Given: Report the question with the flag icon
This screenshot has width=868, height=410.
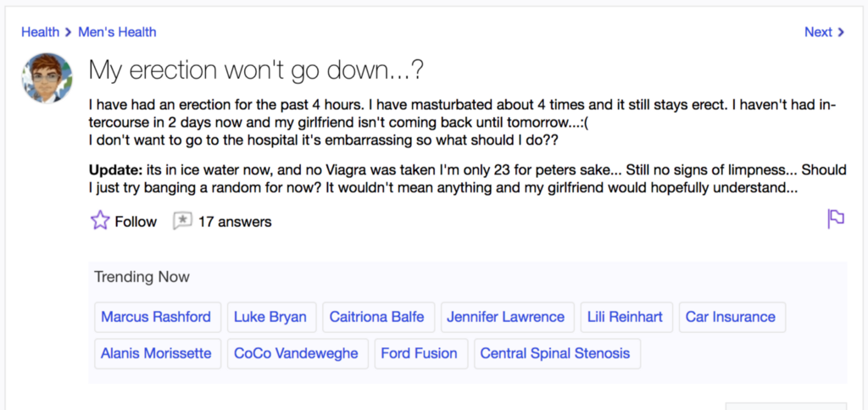Looking at the screenshot, I should (836, 219).
